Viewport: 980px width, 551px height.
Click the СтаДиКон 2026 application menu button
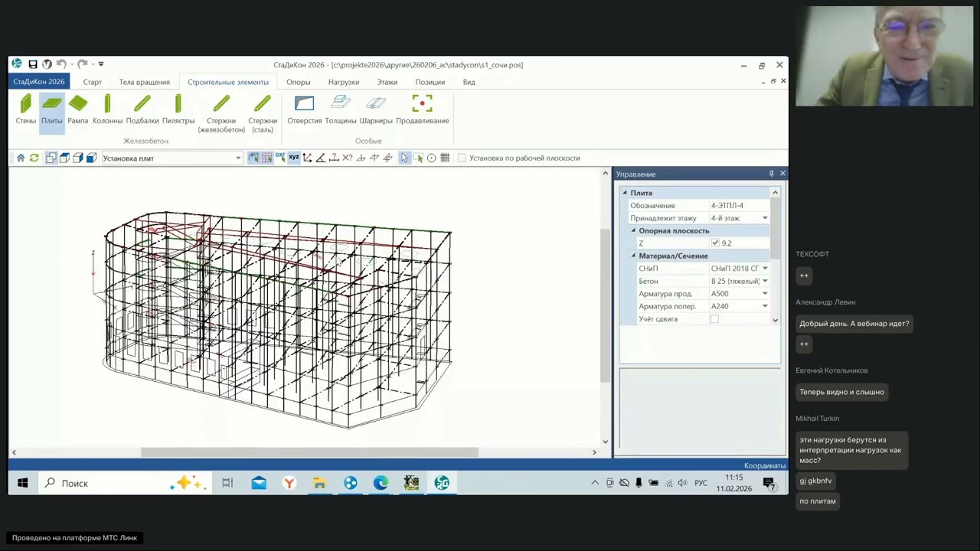tap(39, 82)
